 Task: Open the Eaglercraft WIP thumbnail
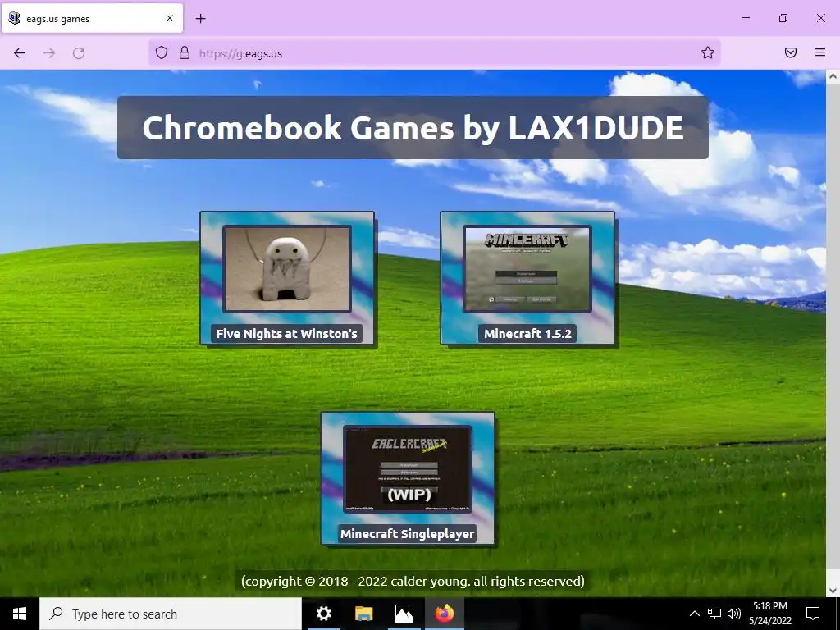point(408,468)
